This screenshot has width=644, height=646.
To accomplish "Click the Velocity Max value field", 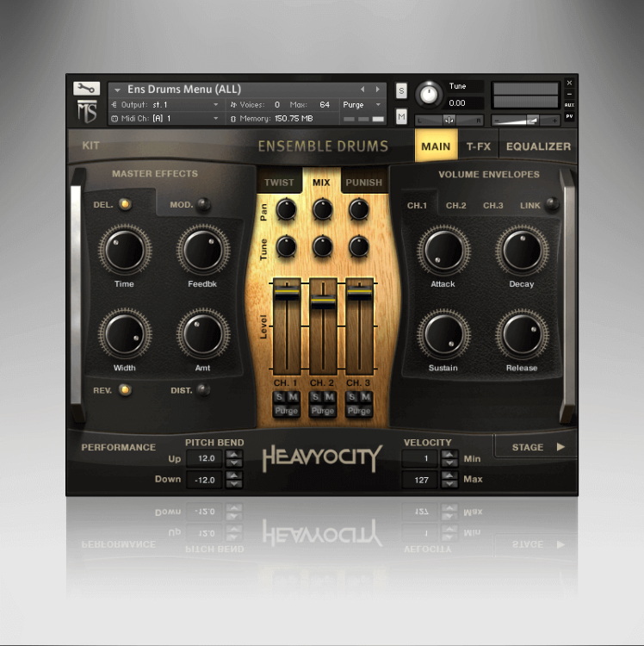I will [x=420, y=480].
